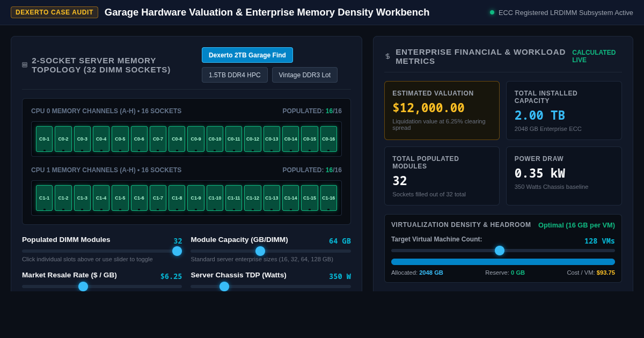The height and width of the screenshot is (338, 644).
Task: Click the Total Populated Modules card
Action: 442,176
